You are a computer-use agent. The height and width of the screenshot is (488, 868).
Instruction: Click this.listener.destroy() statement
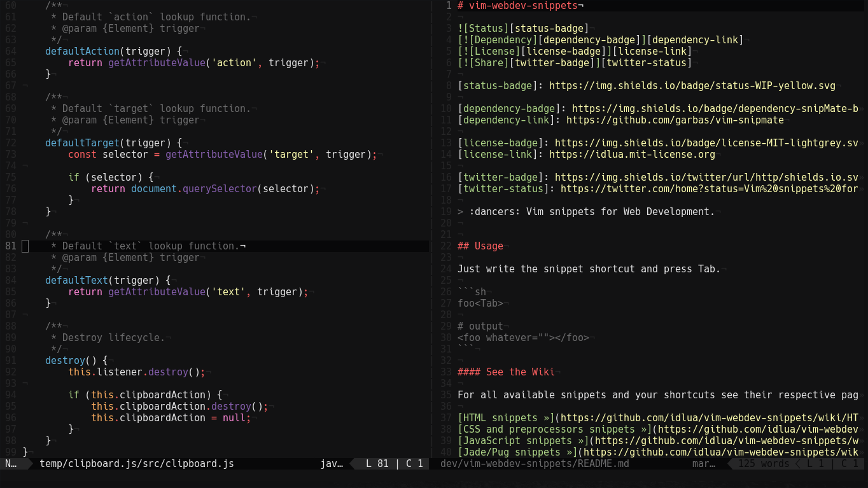137,372
